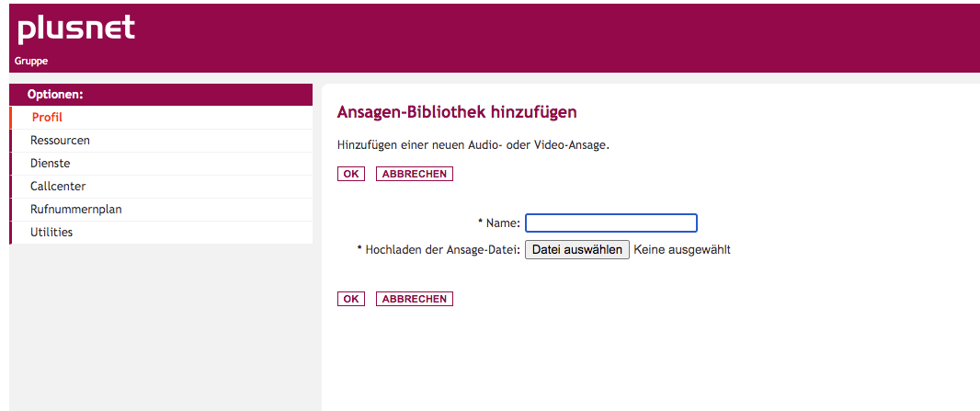The image size is (980, 411).
Task: Click the top ABBRECHEN button
Action: point(415,174)
